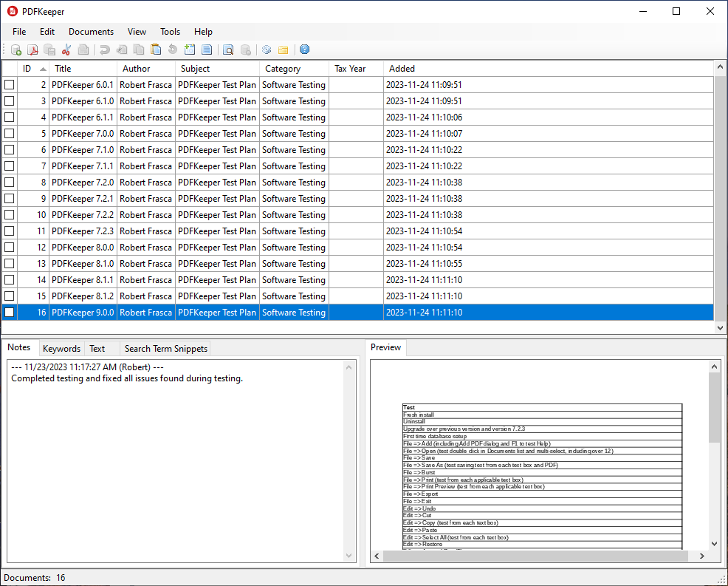Click the document list vertical scrollbar thumb

[720, 197]
